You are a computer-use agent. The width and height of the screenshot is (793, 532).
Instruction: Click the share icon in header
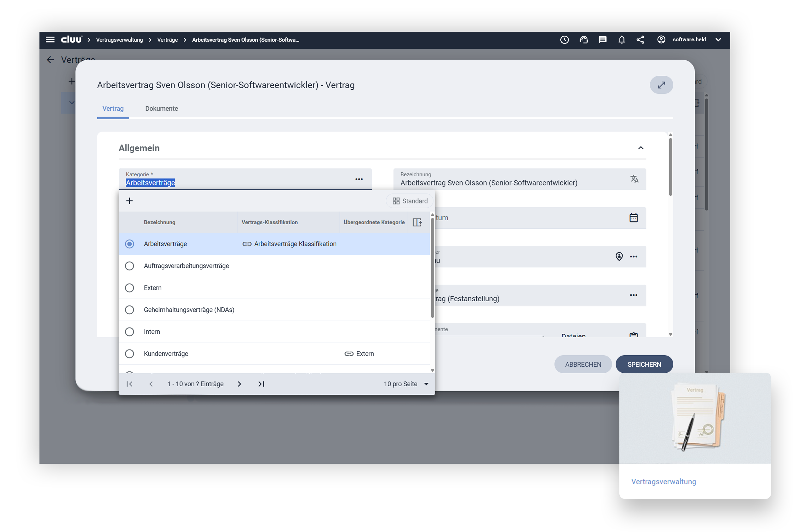(x=640, y=40)
